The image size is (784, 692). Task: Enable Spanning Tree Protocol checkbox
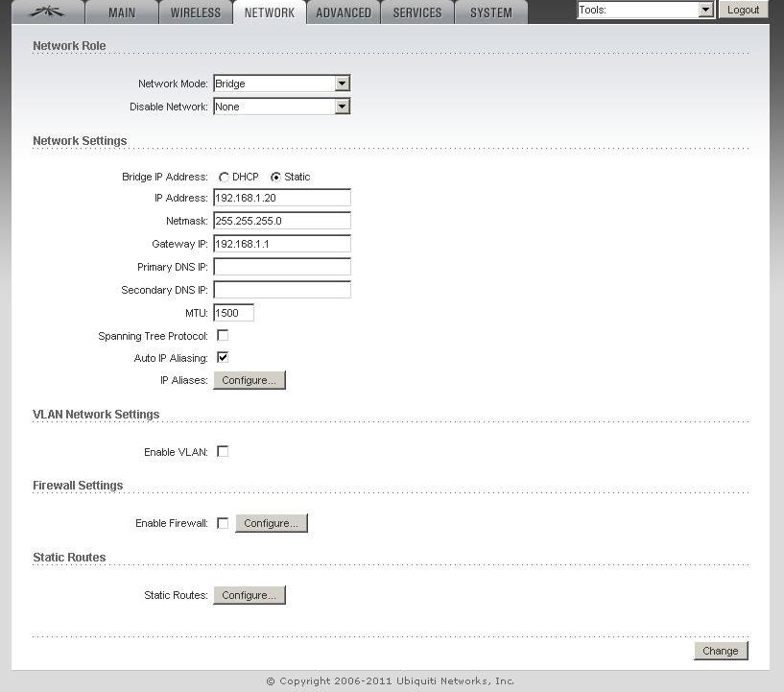[223, 335]
